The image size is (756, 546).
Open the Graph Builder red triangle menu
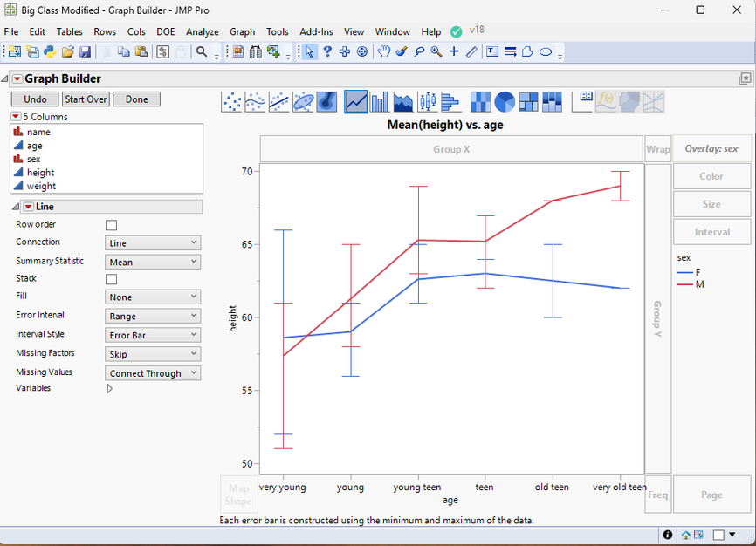click(x=17, y=78)
